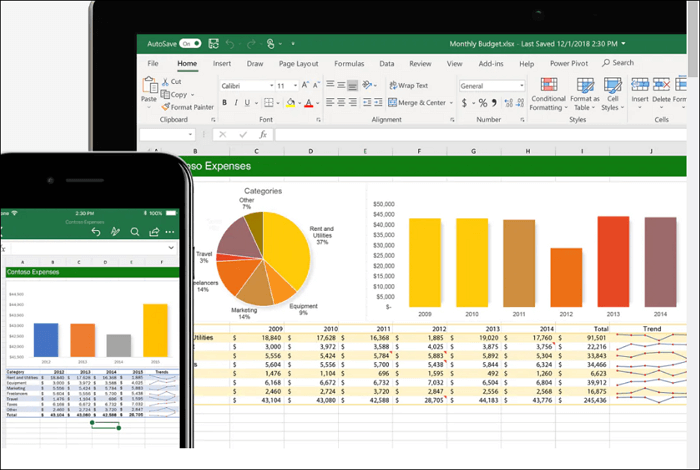700x470 pixels.
Task: Open Customize Quick Access Toolbar arrow
Action: click(293, 44)
